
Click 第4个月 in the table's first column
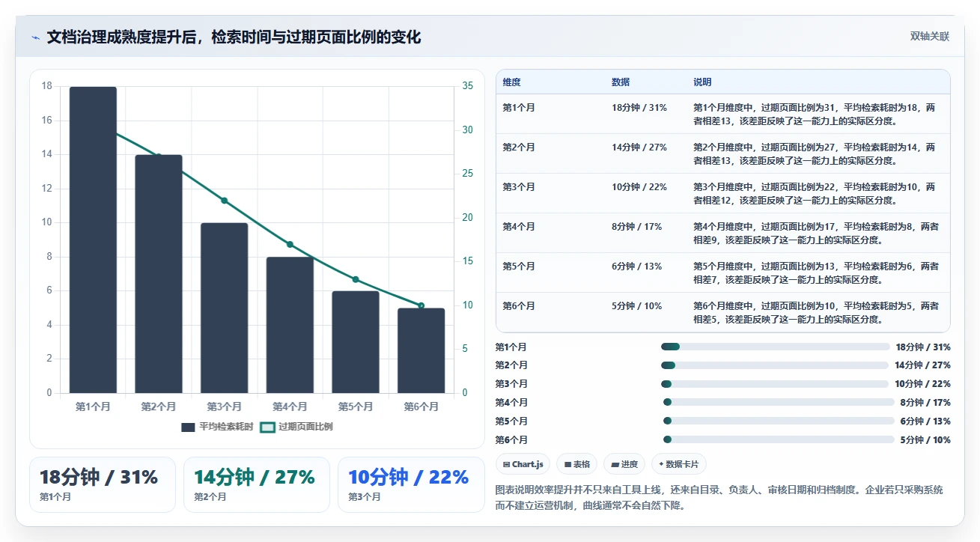click(519, 227)
